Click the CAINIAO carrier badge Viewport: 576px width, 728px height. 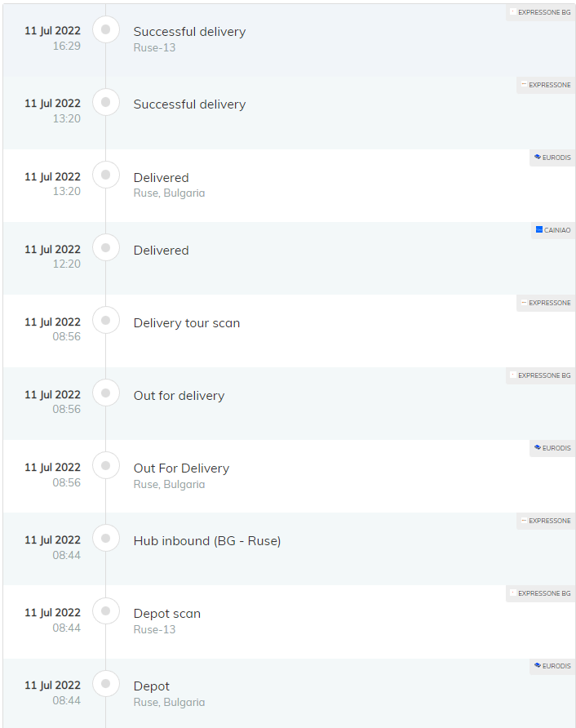tap(553, 230)
